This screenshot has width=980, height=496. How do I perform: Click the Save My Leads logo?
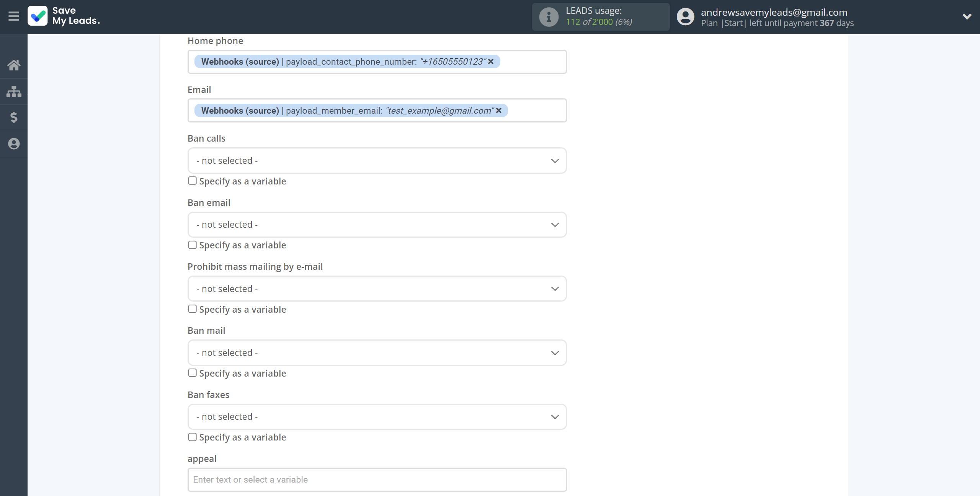point(64,16)
